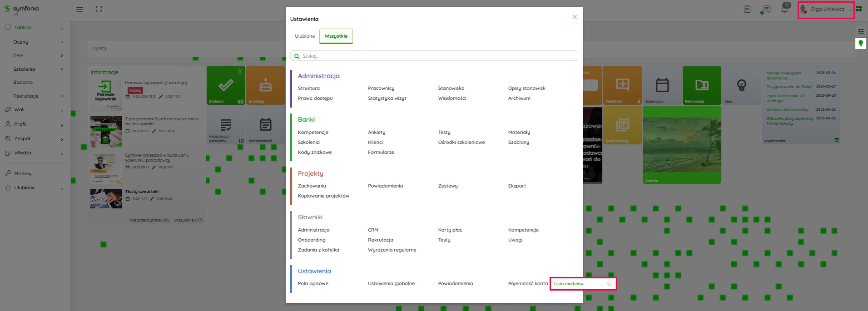Toggle favorite star beside Lista modułów
868x311 pixels.
pos(609,284)
